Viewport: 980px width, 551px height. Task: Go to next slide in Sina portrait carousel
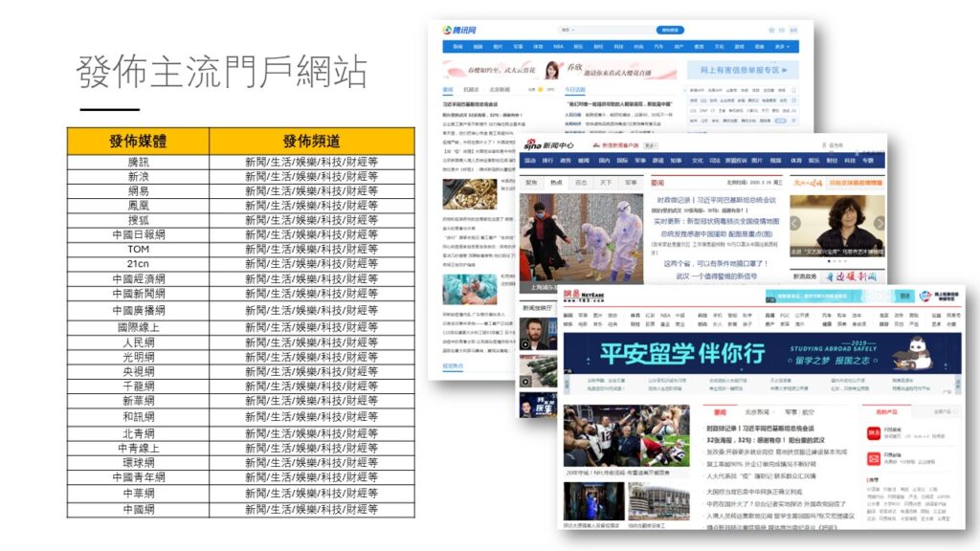click(x=879, y=223)
